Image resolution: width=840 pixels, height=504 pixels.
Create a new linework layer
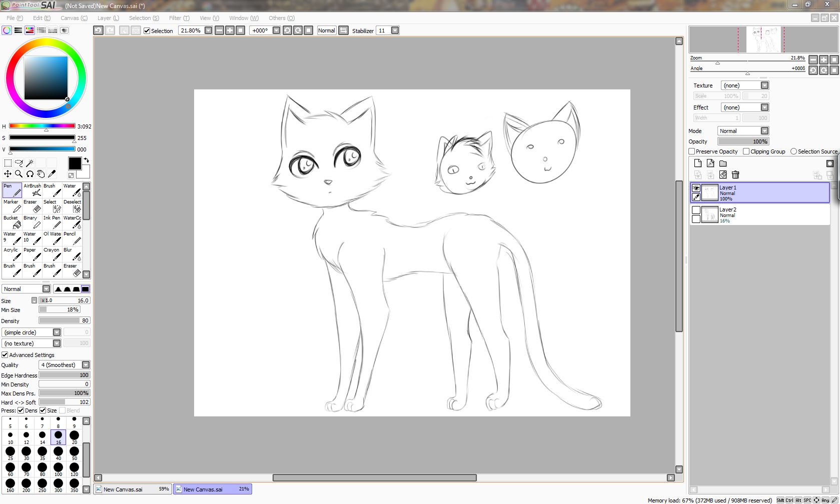pos(710,163)
